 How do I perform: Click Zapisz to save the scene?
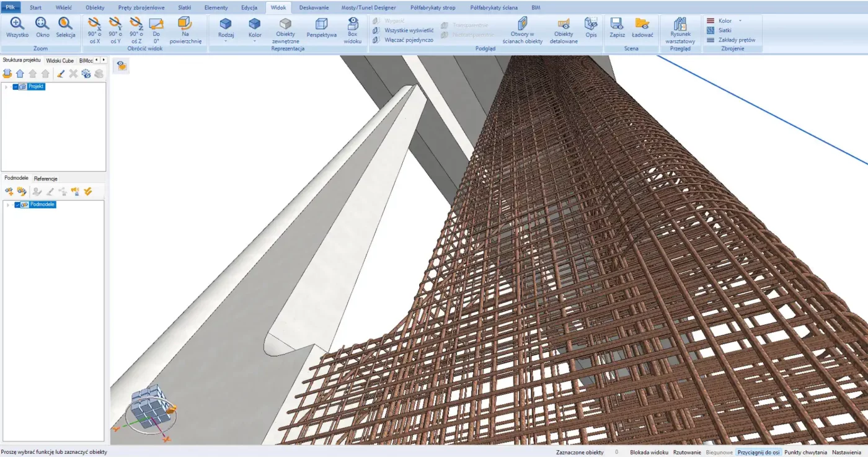[617, 27]
